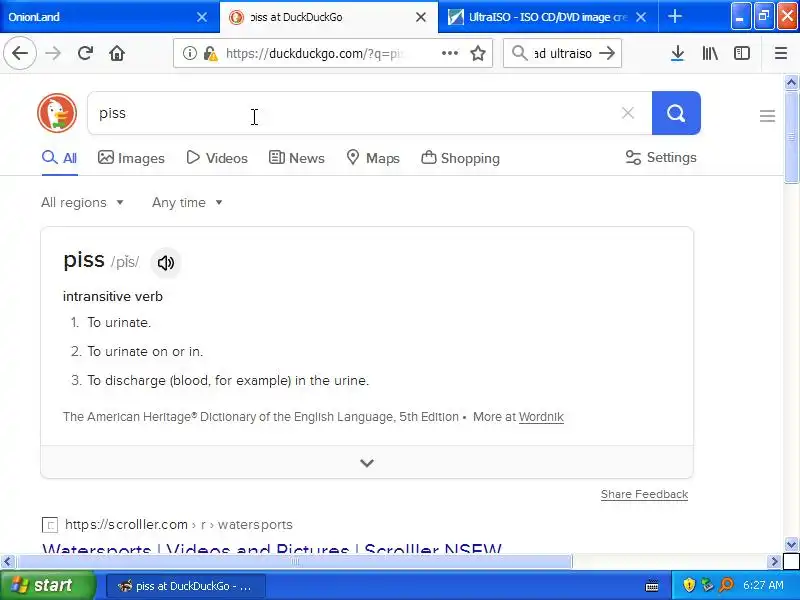Click the horizontal scrollbar thumb

(294, 561)
